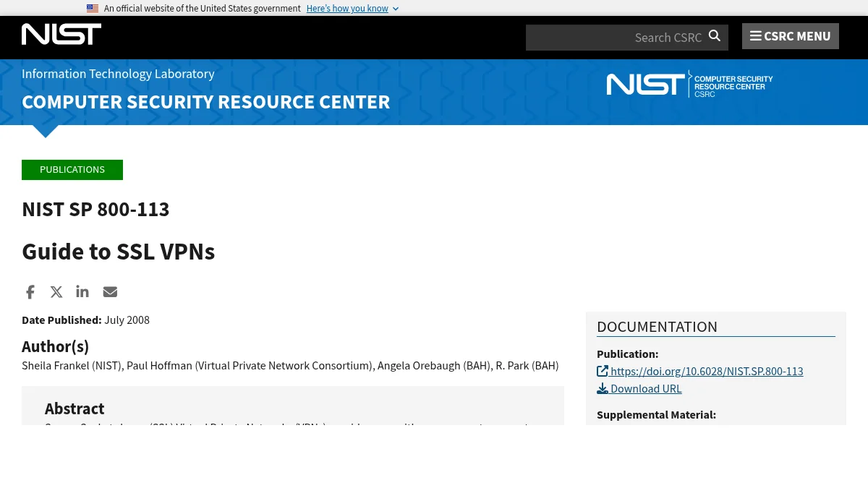The image size is (868, 488).
Task: Open the CSRC MENU hamburger button
Action: click(791, 36)
